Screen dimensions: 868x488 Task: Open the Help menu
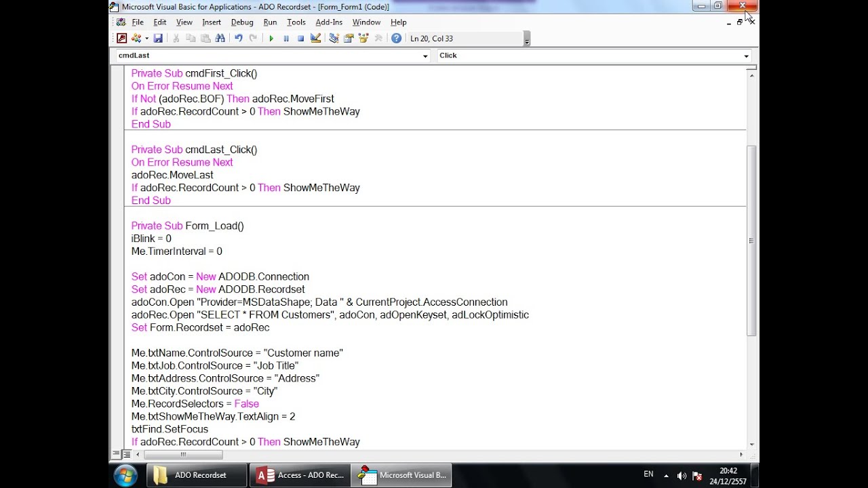[x=398, y=22]
